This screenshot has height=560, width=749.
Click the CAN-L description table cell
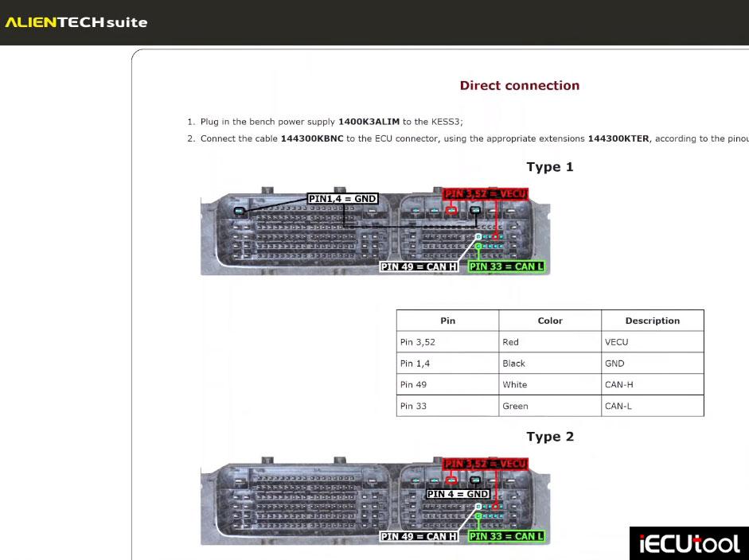pos(653,406)
